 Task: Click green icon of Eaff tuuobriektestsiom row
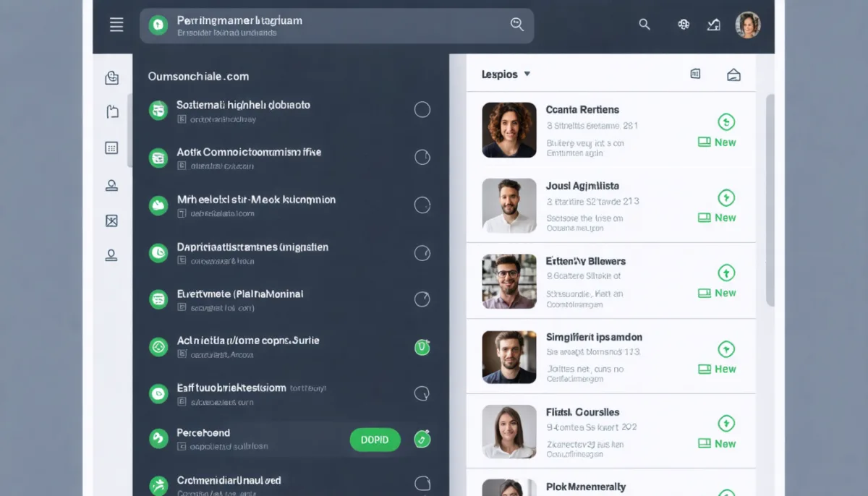[158, 394]
